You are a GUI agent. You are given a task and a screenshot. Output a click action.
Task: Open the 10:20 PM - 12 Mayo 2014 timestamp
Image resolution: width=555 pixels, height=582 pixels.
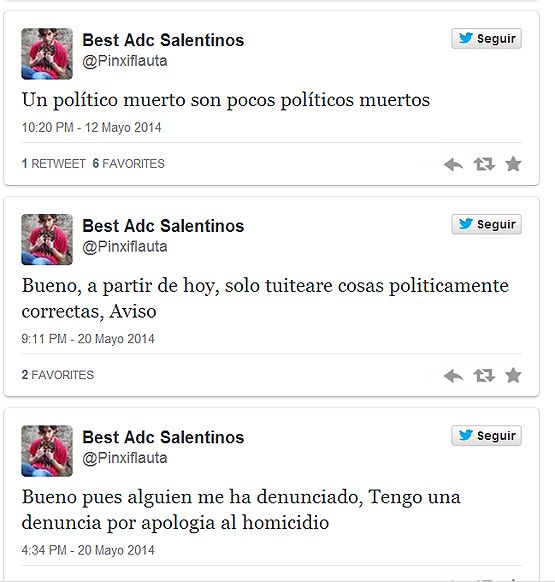point(91,128)
